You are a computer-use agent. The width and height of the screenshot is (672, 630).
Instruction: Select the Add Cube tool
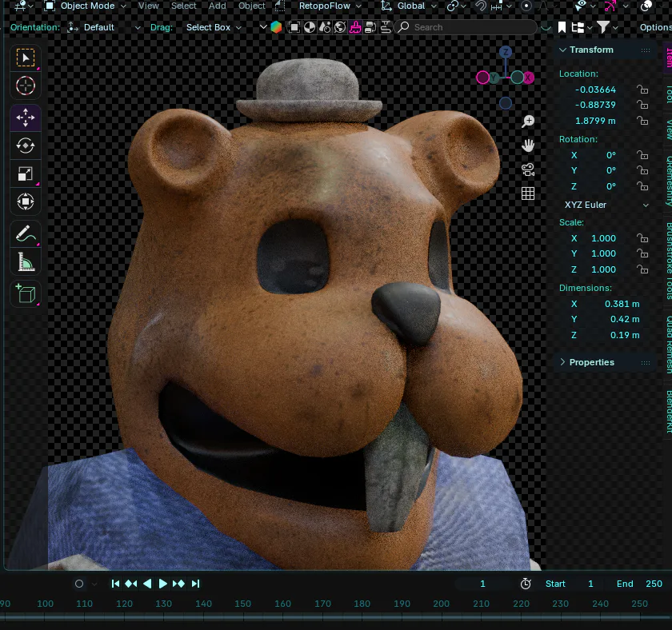pos(26,293)
